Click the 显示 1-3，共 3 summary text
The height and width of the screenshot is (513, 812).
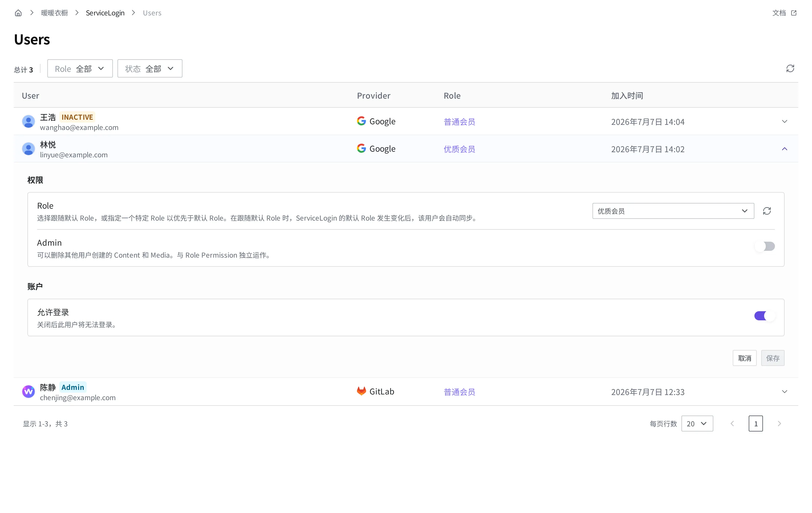pyautogui.click(x=45, y=424)
